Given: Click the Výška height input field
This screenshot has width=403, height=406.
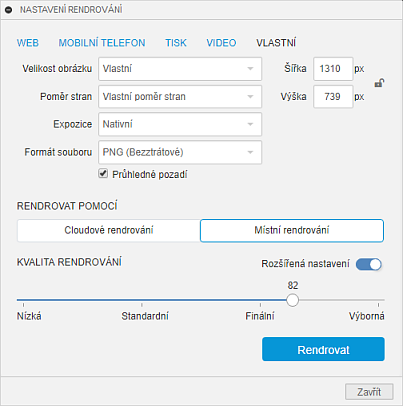Looking at the screenshot, I should click(333, 97).
